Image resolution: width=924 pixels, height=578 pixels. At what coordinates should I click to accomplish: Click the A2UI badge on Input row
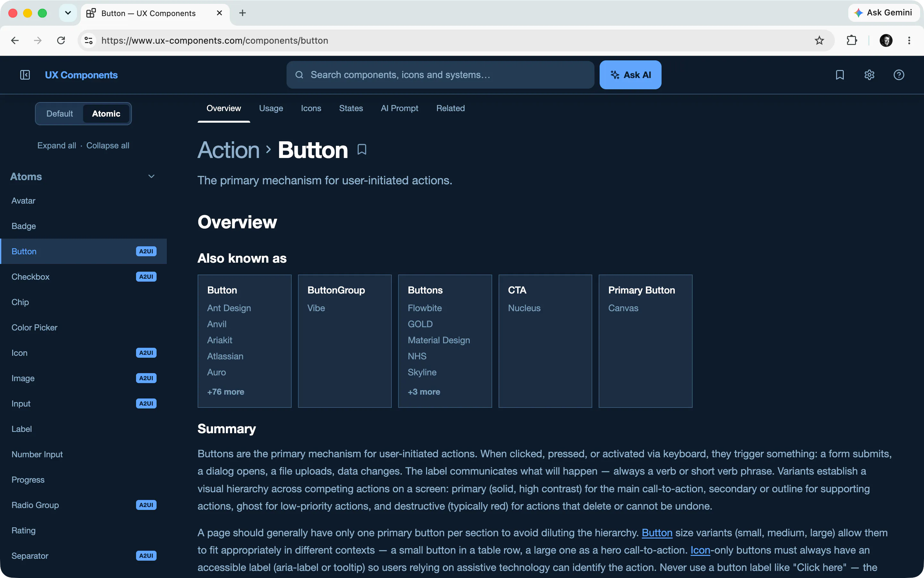[x=146, y=404]
